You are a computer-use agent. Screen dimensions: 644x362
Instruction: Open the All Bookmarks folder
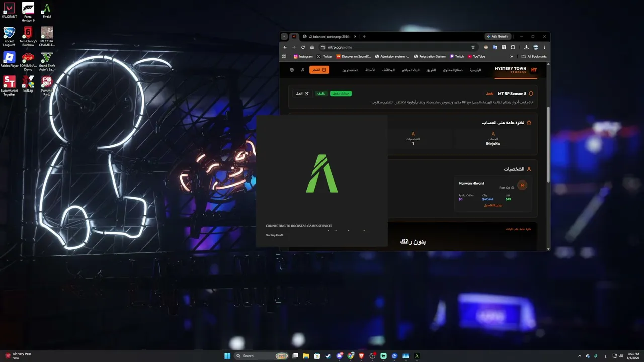click(x=534, y=57)
